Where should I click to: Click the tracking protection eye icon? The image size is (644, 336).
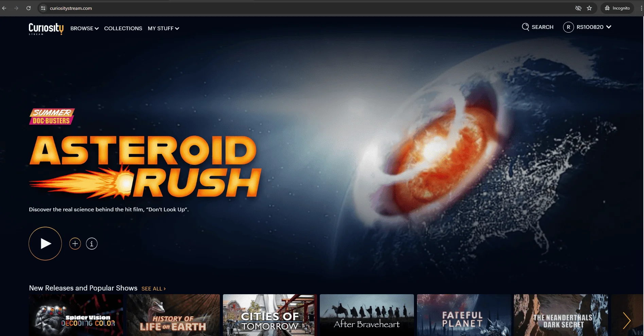[x=578, y=8]
